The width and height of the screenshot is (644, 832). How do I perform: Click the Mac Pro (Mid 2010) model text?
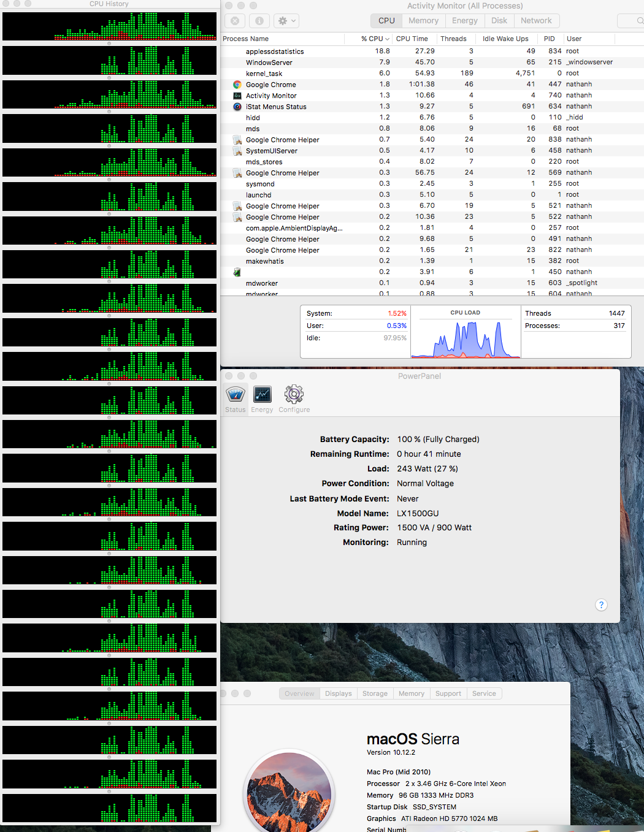pyautogui.click(x=399, y=772)
